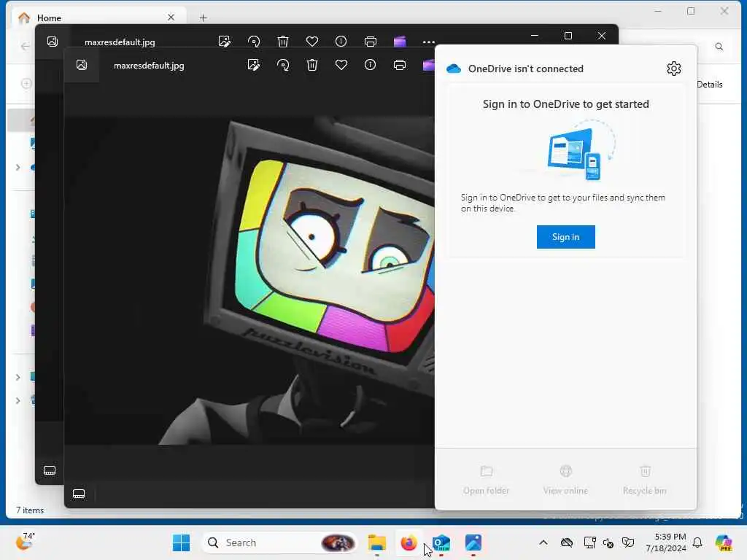Click Recycle bin in OneDrive panel
This screenshot has height=560, width=747.
point(645,480)
